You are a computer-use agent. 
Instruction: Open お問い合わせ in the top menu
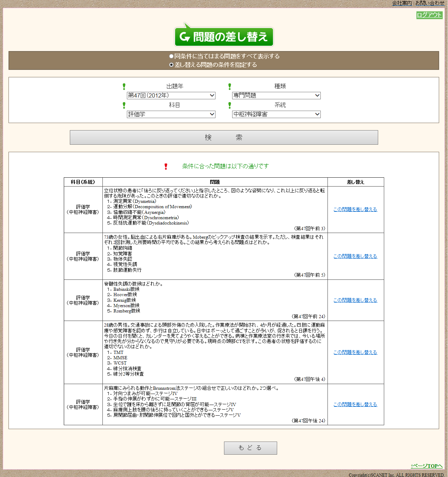pos(430,3)
